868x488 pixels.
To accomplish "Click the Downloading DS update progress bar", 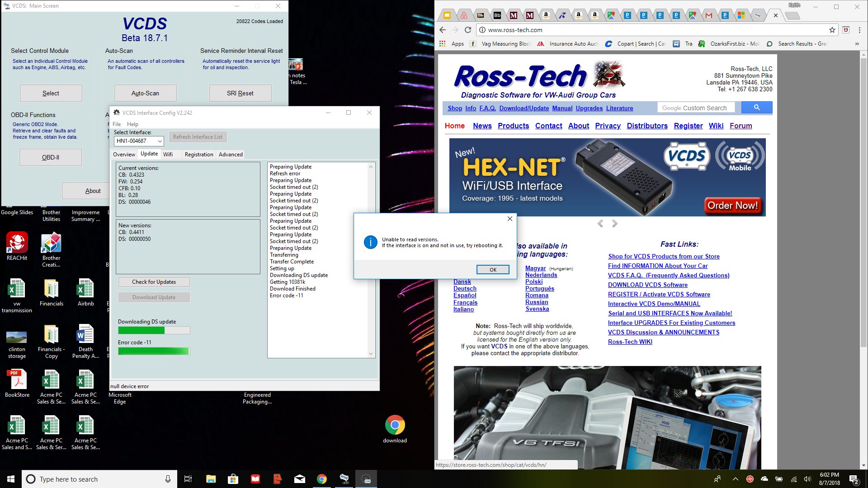I will pyautogui.click(x=154, y=330).
